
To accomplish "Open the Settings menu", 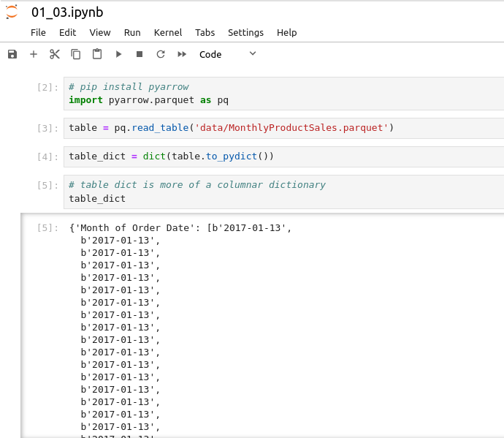I will click(245, 33).
